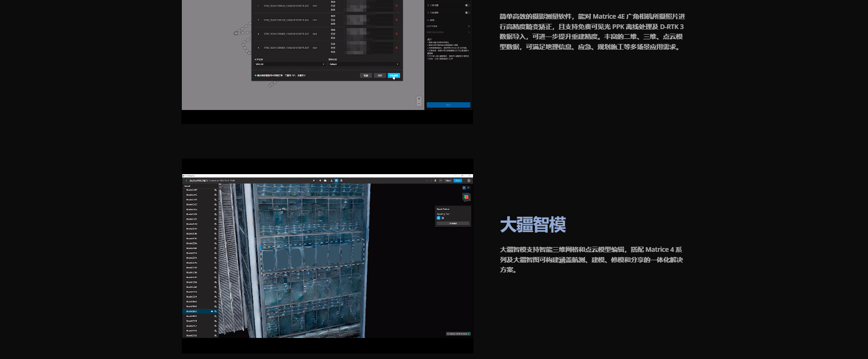This screenshot has width=868, height=359.
Task: Open the user account avatar icon
Action: 469,180
